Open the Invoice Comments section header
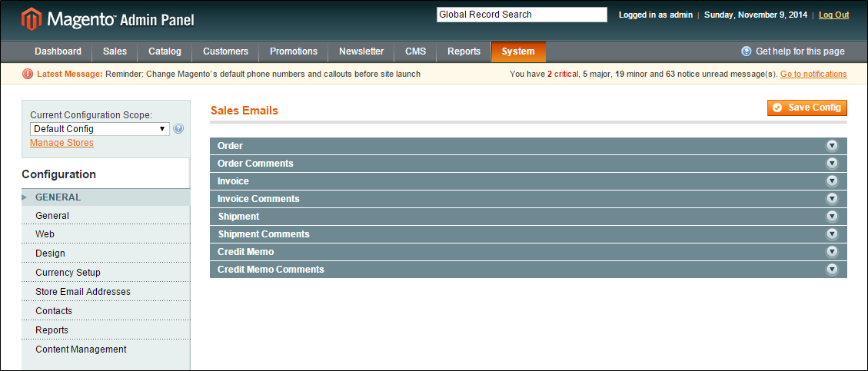 (x=528, y=199)
